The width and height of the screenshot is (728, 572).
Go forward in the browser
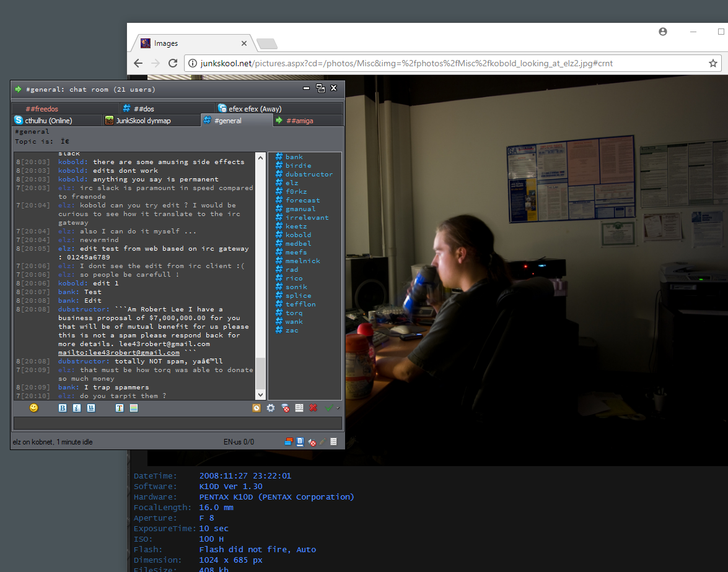click(156, 63)
